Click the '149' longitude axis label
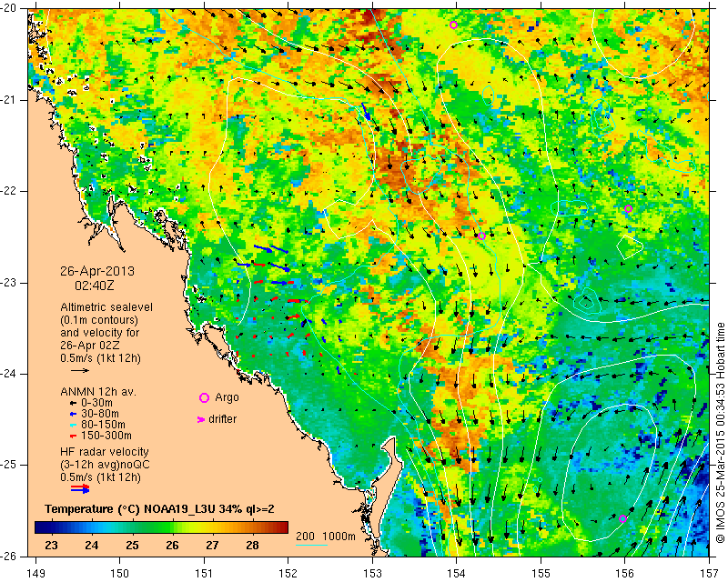The image size is (728, 582). 35,573
